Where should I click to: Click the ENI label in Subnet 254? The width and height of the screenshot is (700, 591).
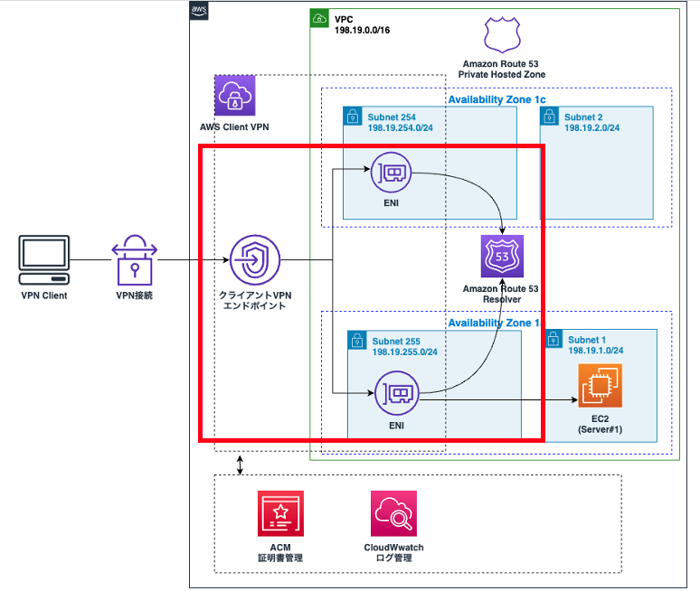pyautogui.click(x=391, y=203)
